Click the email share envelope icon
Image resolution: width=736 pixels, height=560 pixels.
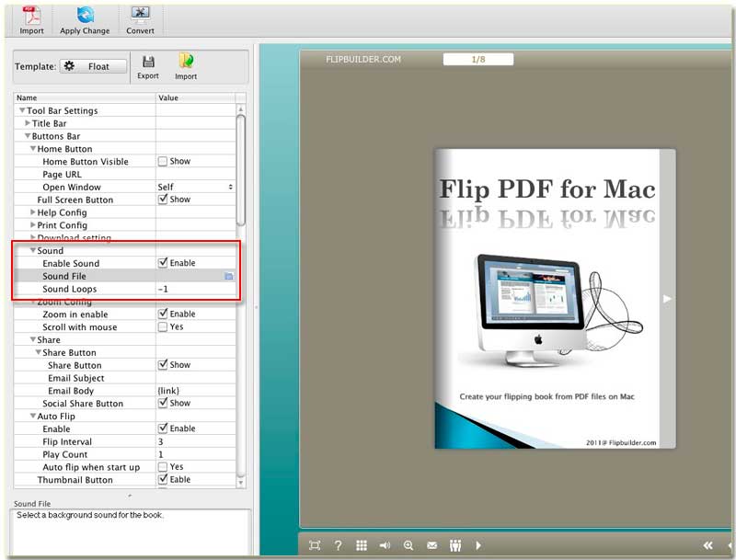431,545
